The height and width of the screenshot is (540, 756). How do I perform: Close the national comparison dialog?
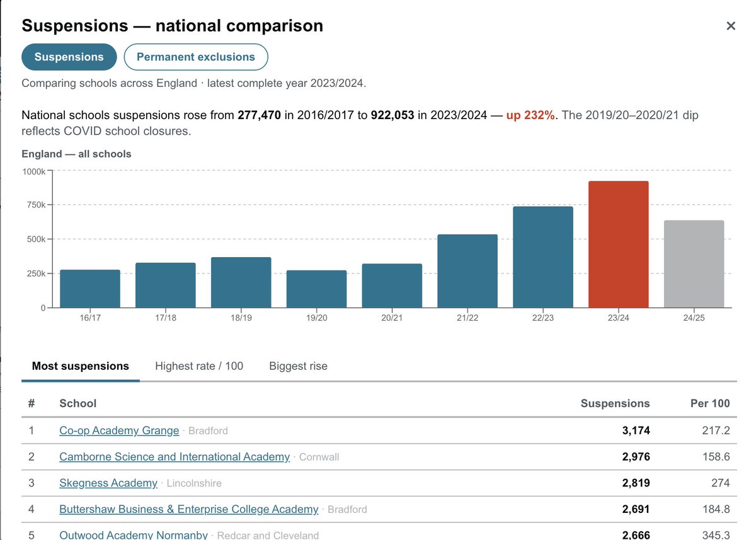[731, 26]
